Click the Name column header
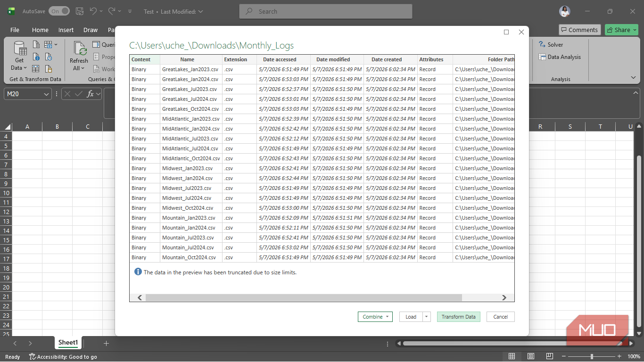This screenshot has width=644, height=362. click(x=191, y=59)
